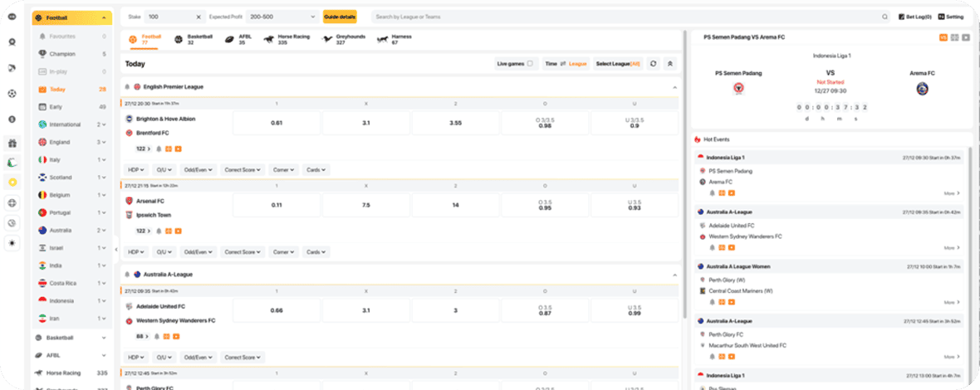This screenshot has width=980, height=390.
Task: Click the search magnifier icon
Action: [x=884, y=17]
